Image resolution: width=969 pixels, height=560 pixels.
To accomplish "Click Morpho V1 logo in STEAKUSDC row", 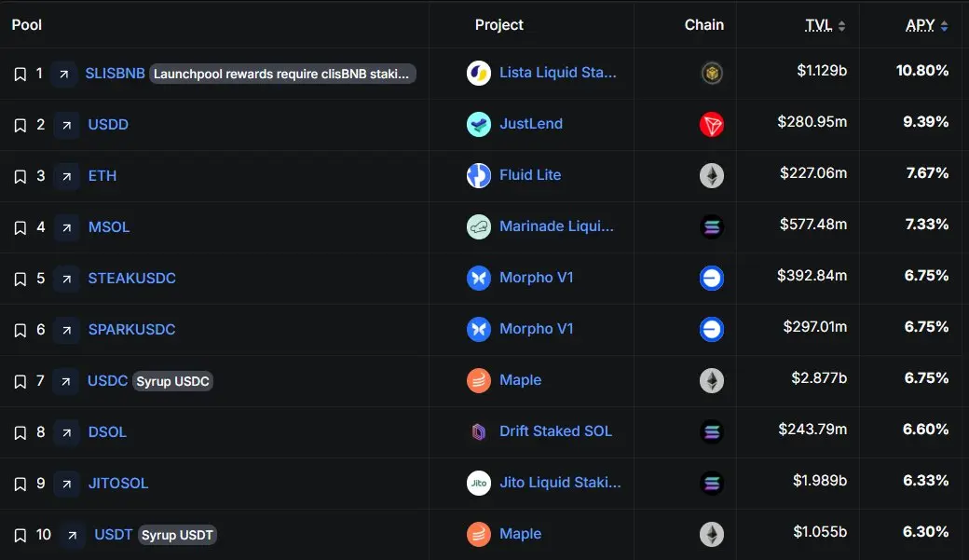I will [478, 279].
